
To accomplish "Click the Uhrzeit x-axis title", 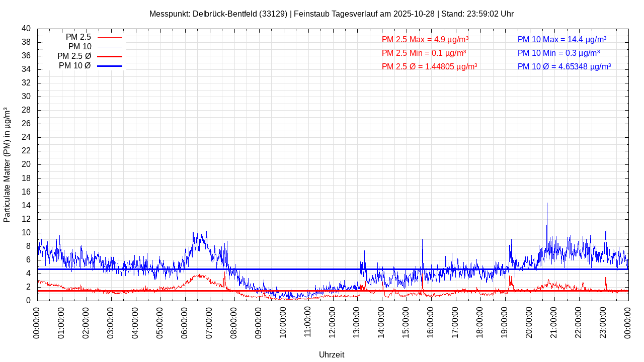I will pos(332,354).
